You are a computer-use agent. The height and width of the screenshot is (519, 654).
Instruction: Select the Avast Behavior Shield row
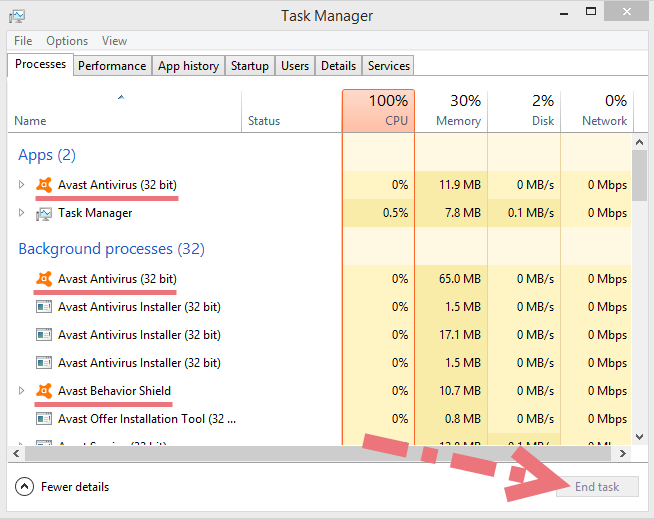[x=319, y=391]
